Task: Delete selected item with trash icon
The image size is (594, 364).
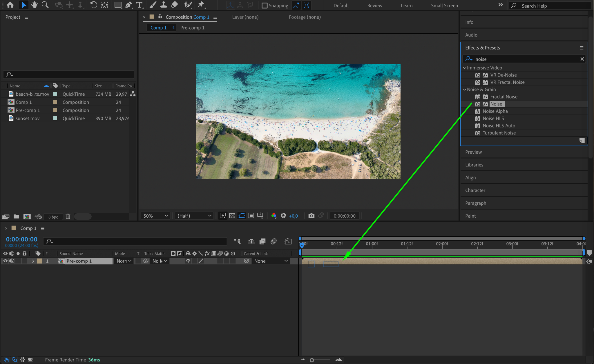Action: pos(68,216)
